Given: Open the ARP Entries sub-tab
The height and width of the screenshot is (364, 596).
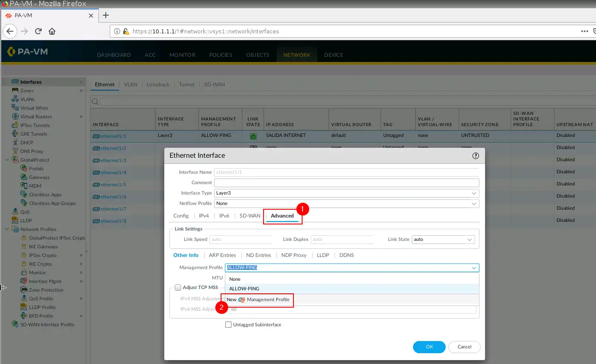Looking at the screenshot, I should pyautogui.click(x=222, y=255).
